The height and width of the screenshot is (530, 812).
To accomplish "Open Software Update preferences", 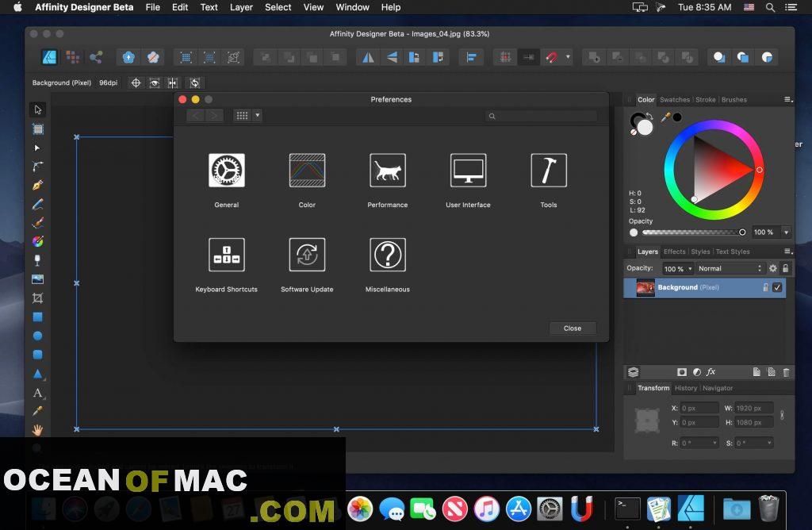I will [x=307, y=255].
